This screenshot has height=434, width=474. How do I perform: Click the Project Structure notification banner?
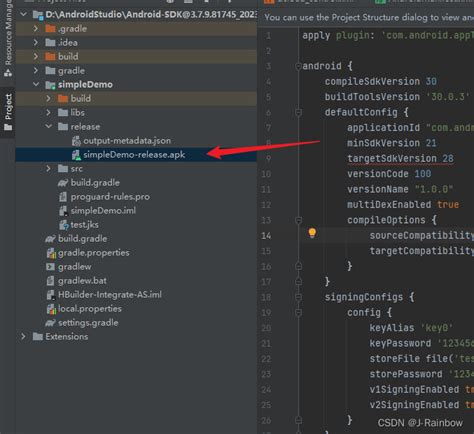tap(366, 17)
